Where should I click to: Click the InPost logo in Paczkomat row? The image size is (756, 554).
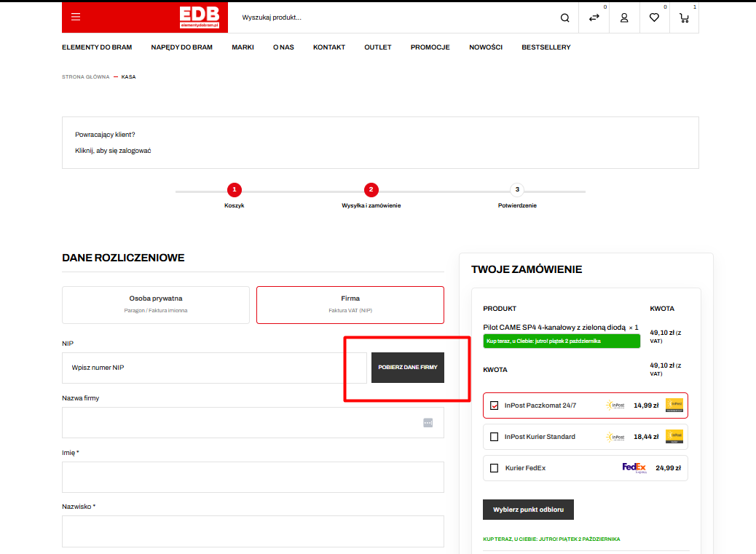(615, 405)
